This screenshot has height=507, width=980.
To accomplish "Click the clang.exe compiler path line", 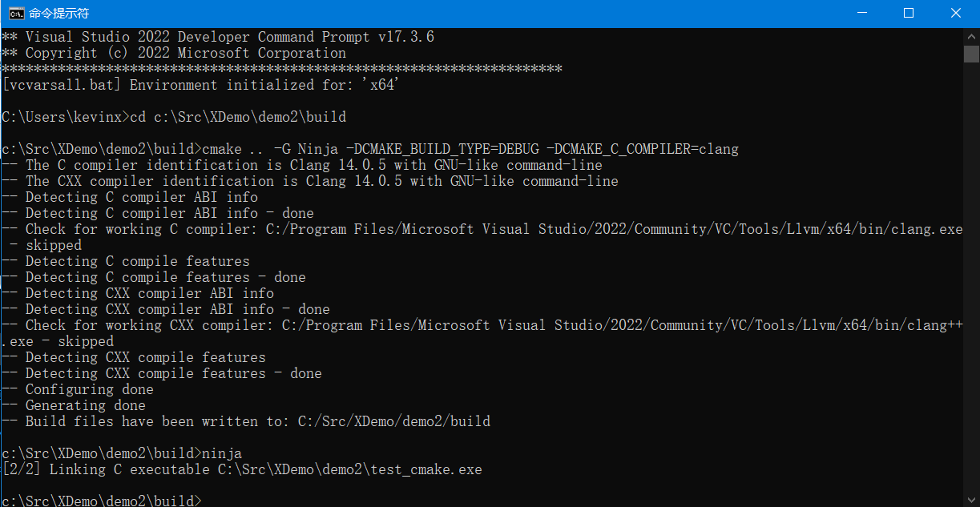I will pyautogui.click(x=482, y=229).
